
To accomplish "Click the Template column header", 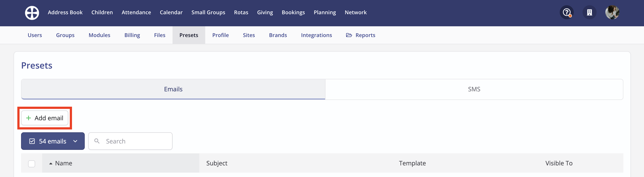I will [412, 163].
